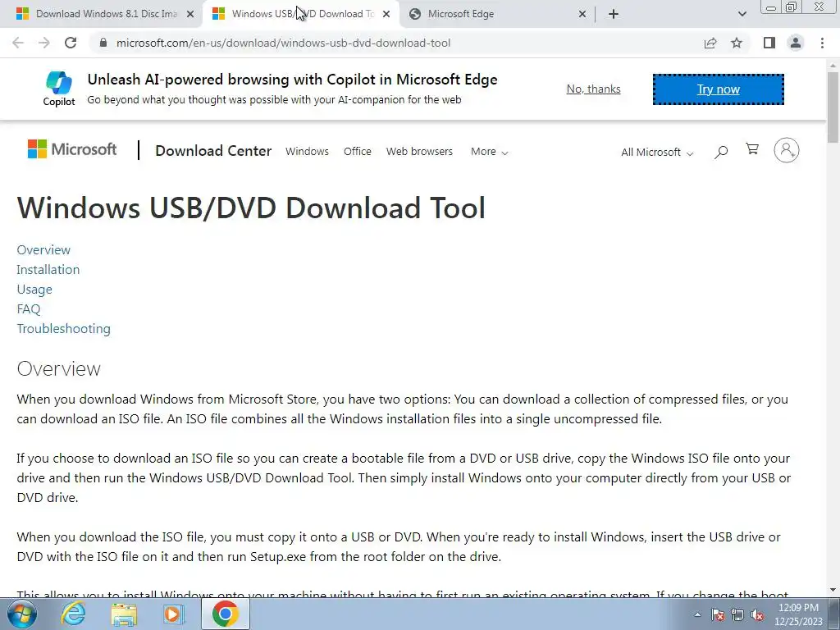The height and width of the screenshot is (630, 840).
Task: Open the Windows navigation item
Action: pyautogui.click(x=307, y=152)
